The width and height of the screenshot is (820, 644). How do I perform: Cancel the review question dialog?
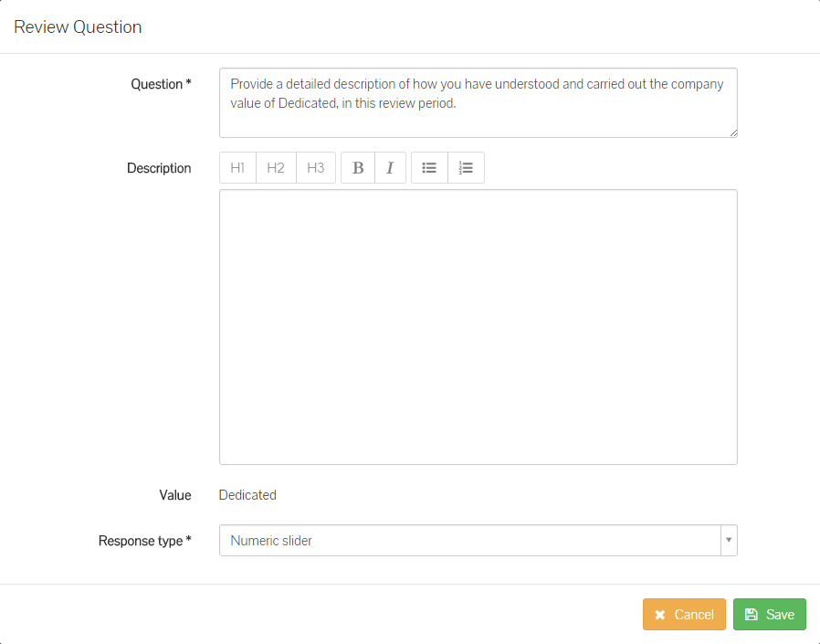coord(684,615)
